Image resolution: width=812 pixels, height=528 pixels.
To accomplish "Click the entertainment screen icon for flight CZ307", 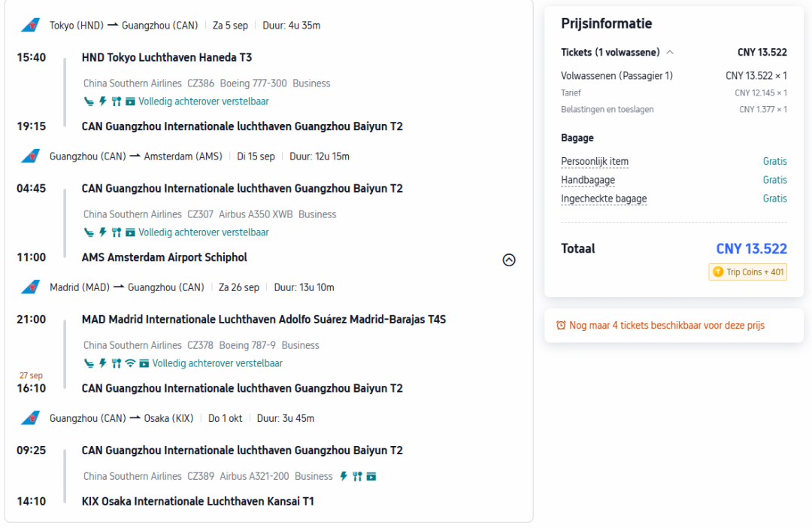I will pos(131,232).
